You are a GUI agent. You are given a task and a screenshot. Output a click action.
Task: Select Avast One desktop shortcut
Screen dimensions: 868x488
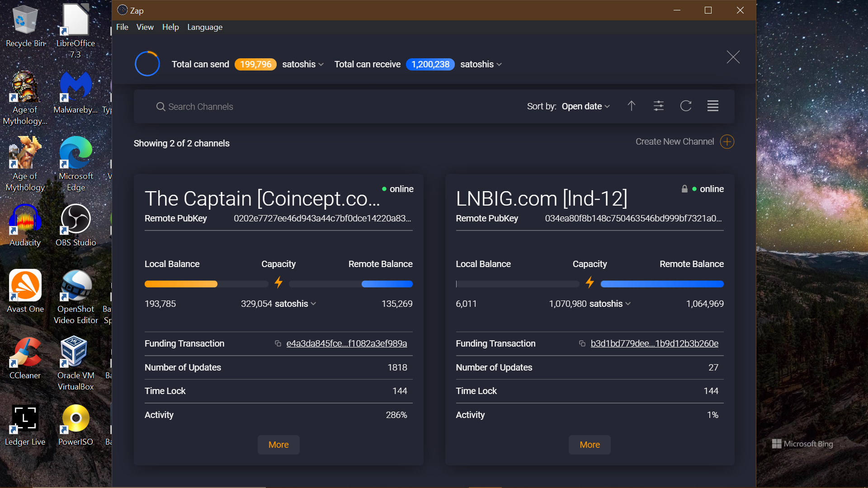point(25,292)
